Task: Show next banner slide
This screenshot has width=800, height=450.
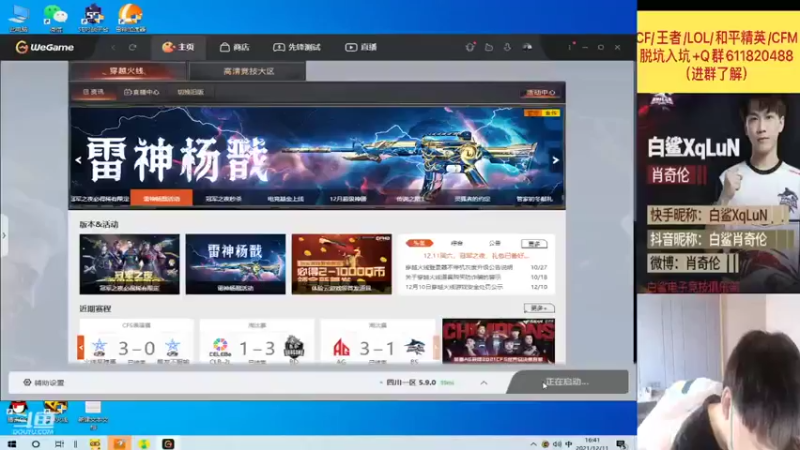Action: click(556, 160)
